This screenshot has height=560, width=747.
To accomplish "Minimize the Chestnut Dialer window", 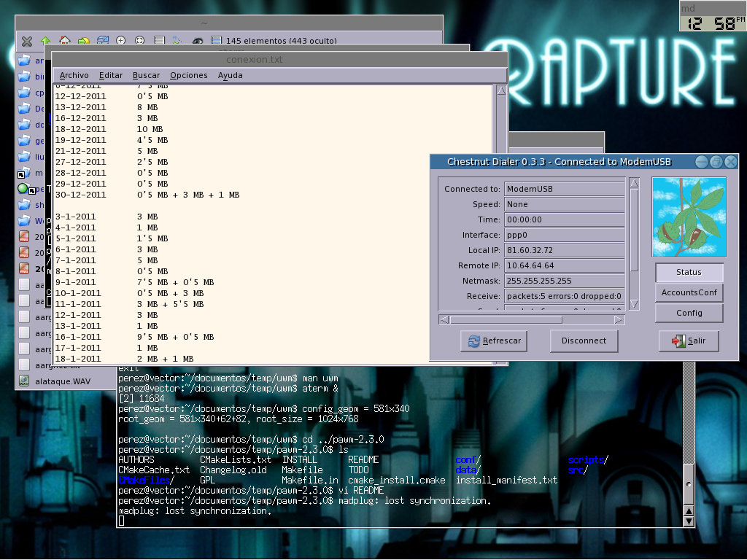I will [x=701, y=163].
